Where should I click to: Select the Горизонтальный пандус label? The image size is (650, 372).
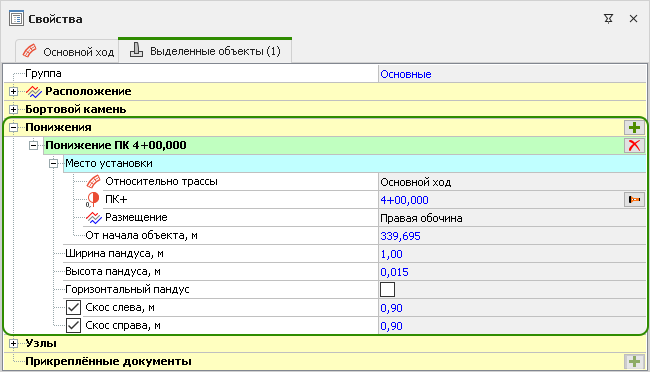pyautogui.click(x=127, y=289)
